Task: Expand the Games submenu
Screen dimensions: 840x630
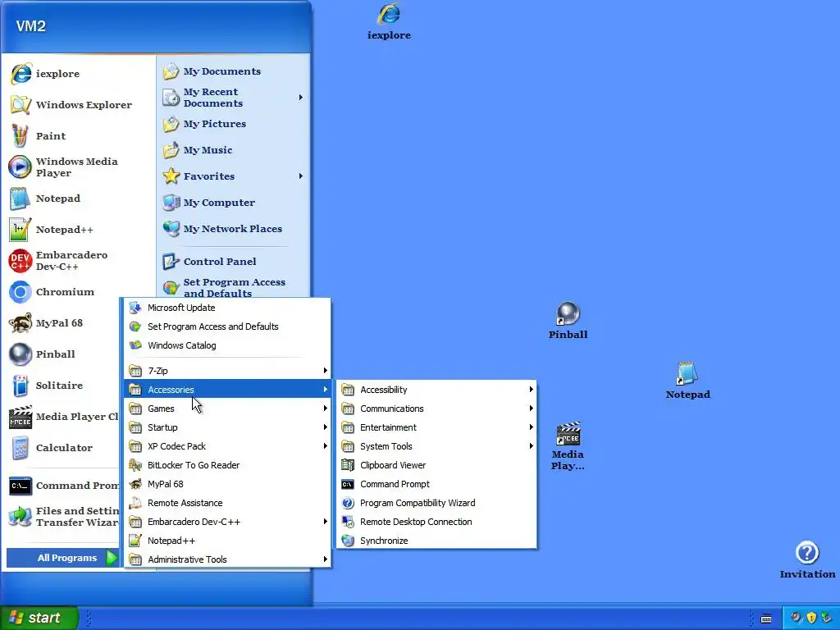Action: tap(228, 409)
